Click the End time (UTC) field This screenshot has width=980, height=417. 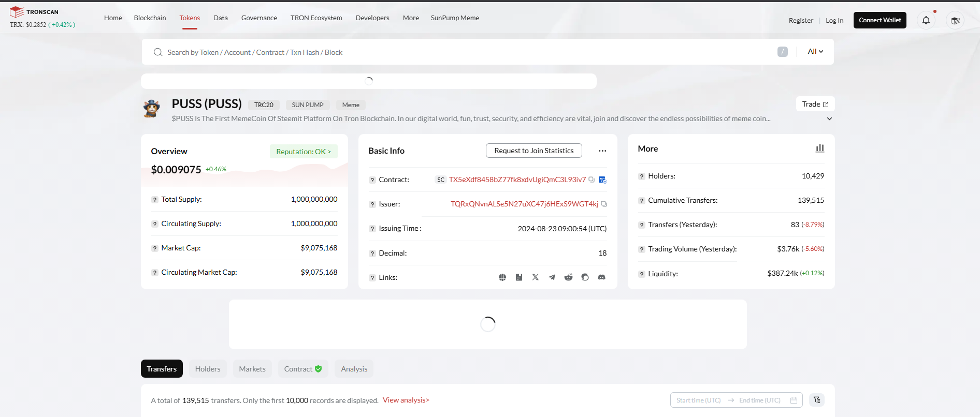(760, 400)
